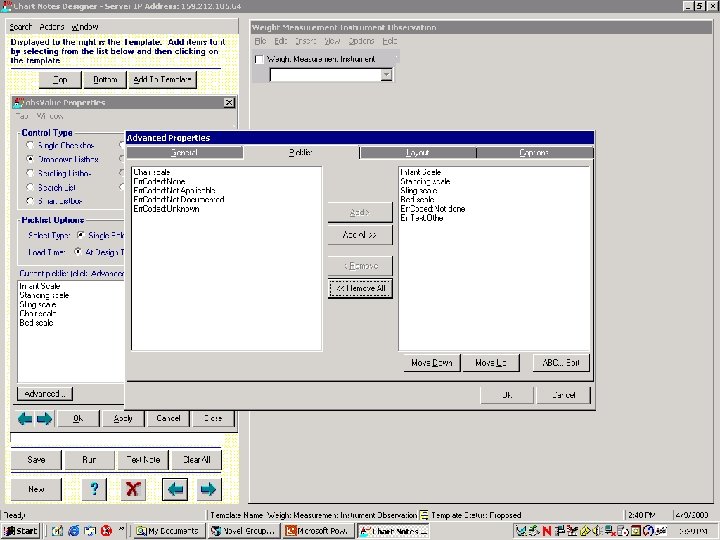
Task: Click the Add To Template button
Action: (x=162, y=79)
